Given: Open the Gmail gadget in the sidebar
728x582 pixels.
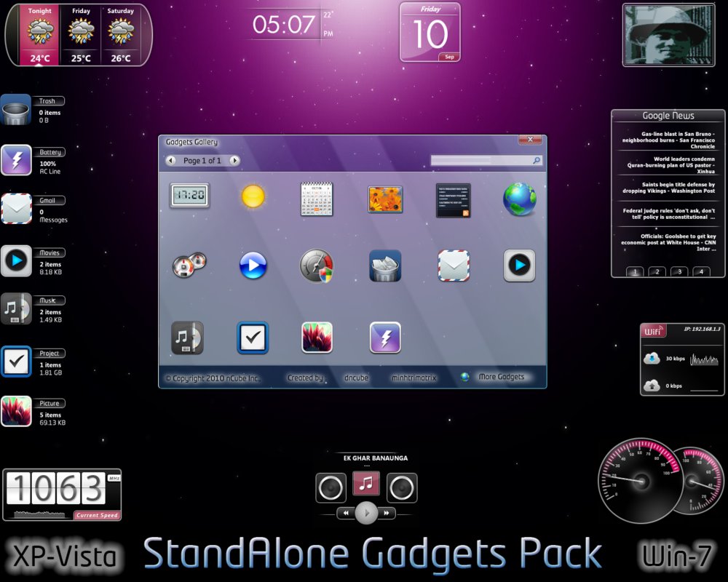Looking at the screenshot, I should 16,207.
